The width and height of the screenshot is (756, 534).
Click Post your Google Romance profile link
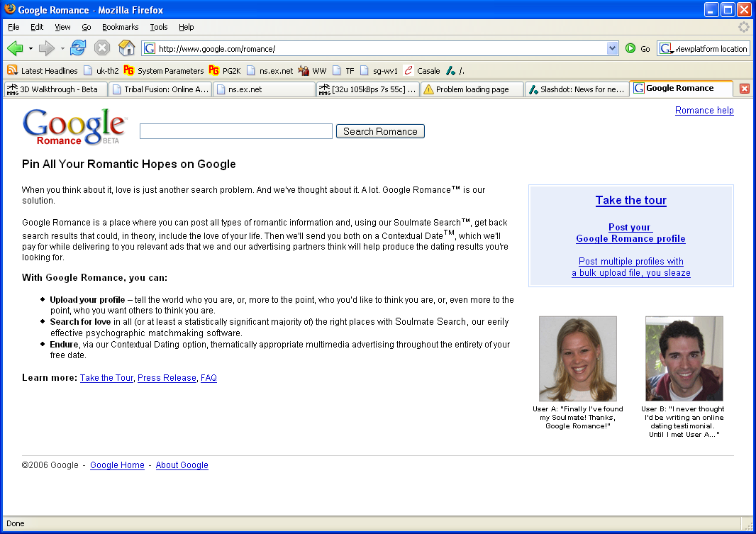[x=630, y=233]
